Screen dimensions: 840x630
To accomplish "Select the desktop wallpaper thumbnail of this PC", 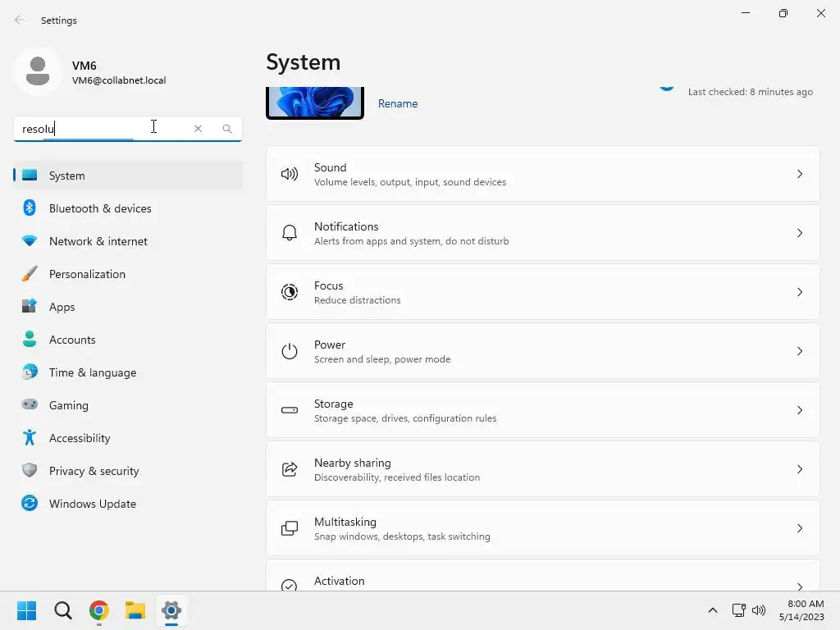I will tap(315, 102).
